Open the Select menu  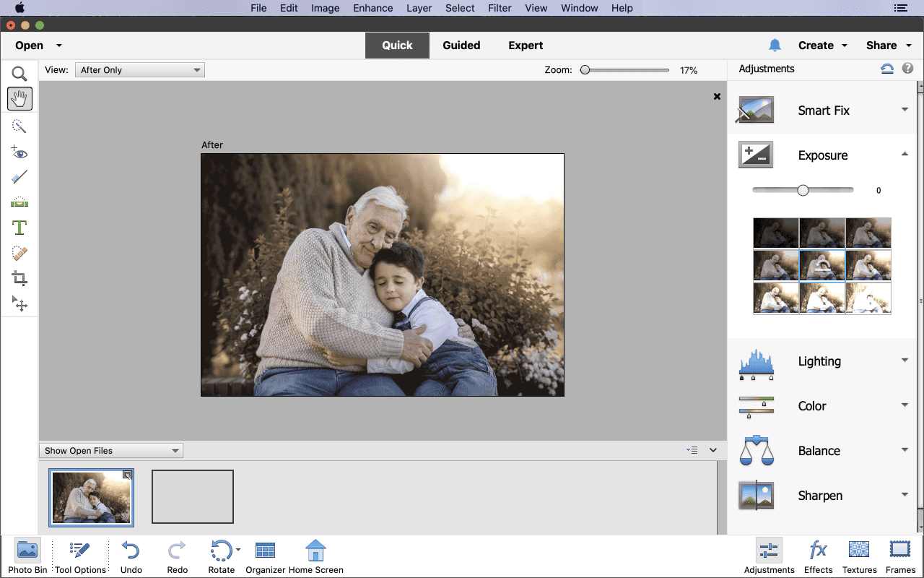coord(460,8)
